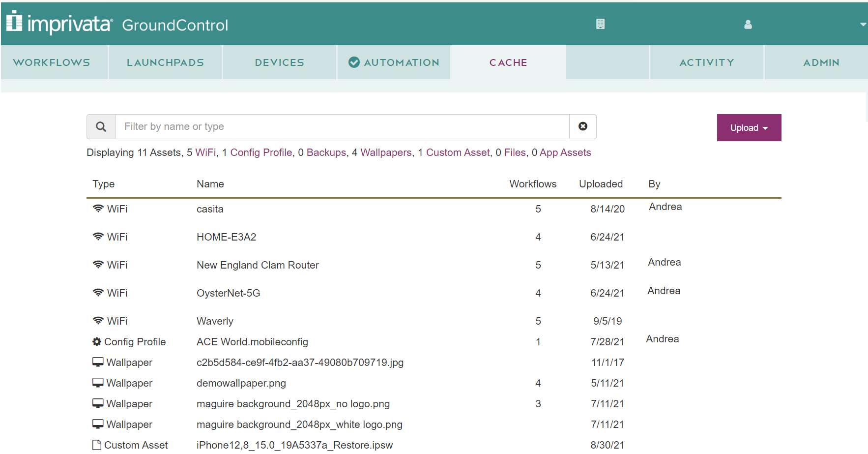Clear the filter with the X icon
Screen dimensions: 868x454
pyautogui.click(x=583, y=126)
